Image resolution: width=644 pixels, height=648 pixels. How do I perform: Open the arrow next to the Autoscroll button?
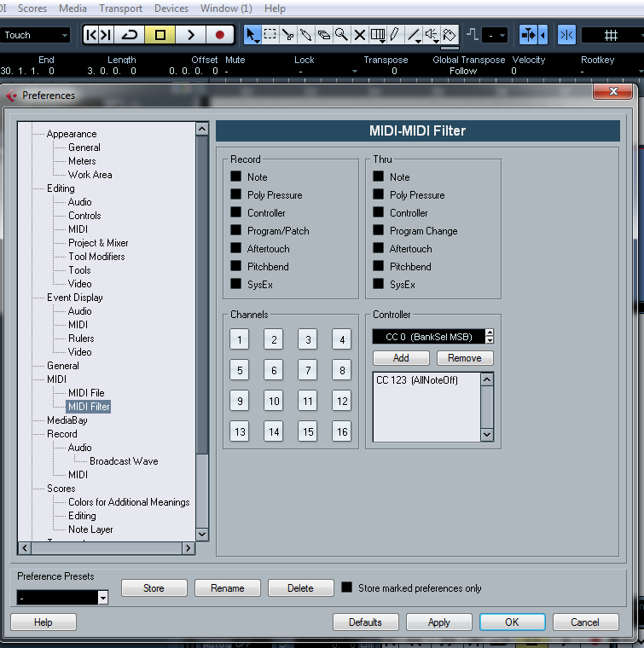543,35
